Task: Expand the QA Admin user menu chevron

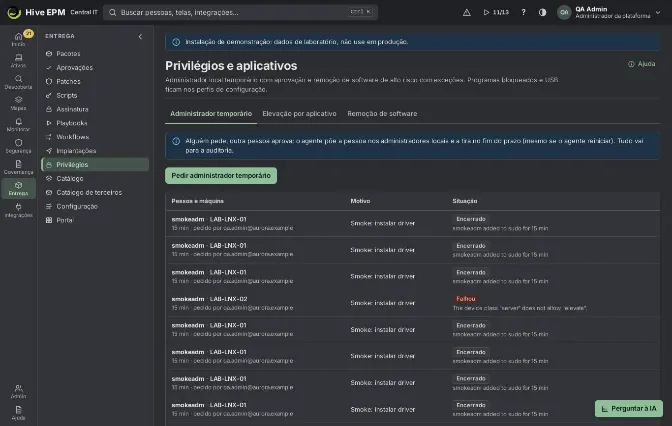Action: [658, 12]
